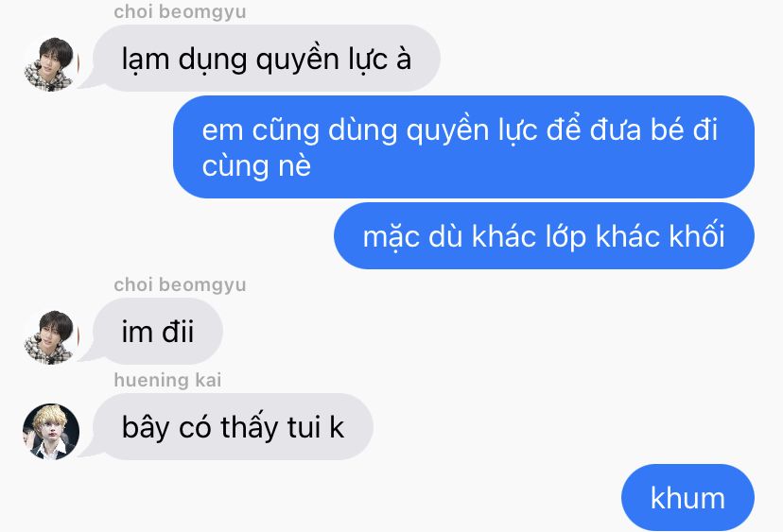Click 'choi beomgyu' name above 'im đii'
Image resolution: width=783 pixels, height=532 pixels.
click(180, 285)
